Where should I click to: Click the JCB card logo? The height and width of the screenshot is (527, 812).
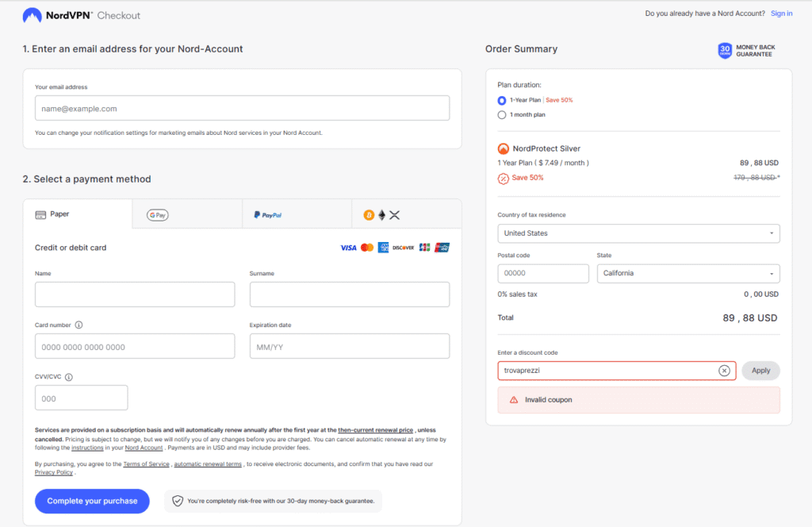(425, 248)
